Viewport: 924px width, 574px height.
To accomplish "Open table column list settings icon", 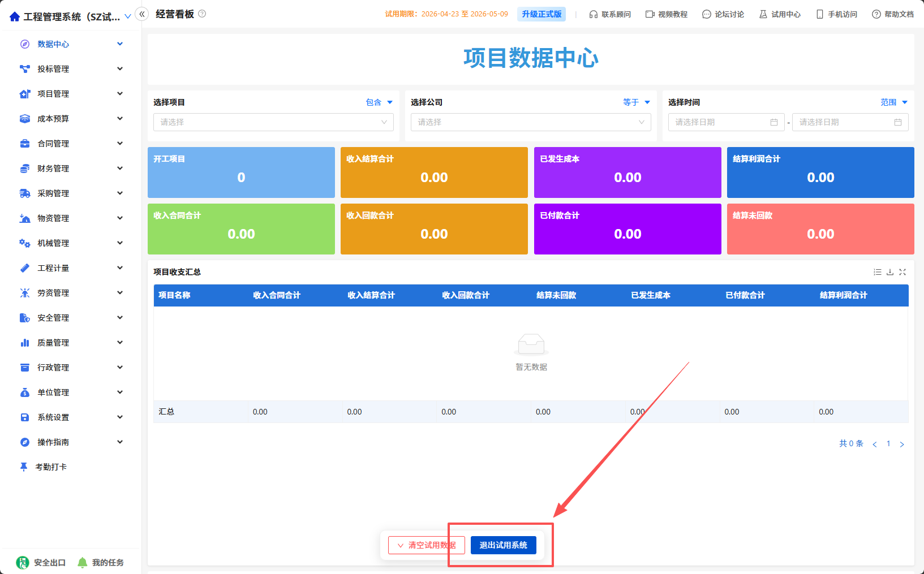I will tap(878, 272).
